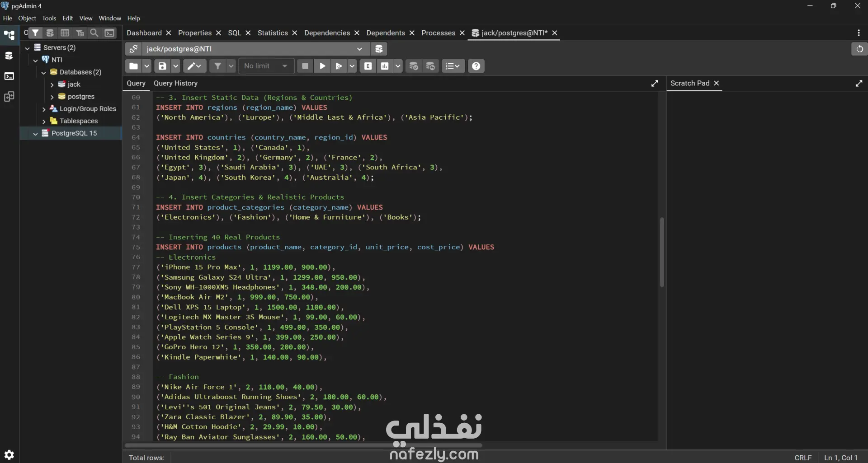This screenshot has height=463, width=868.
Task: Click the Open File folder button
Action: (133, 66)
